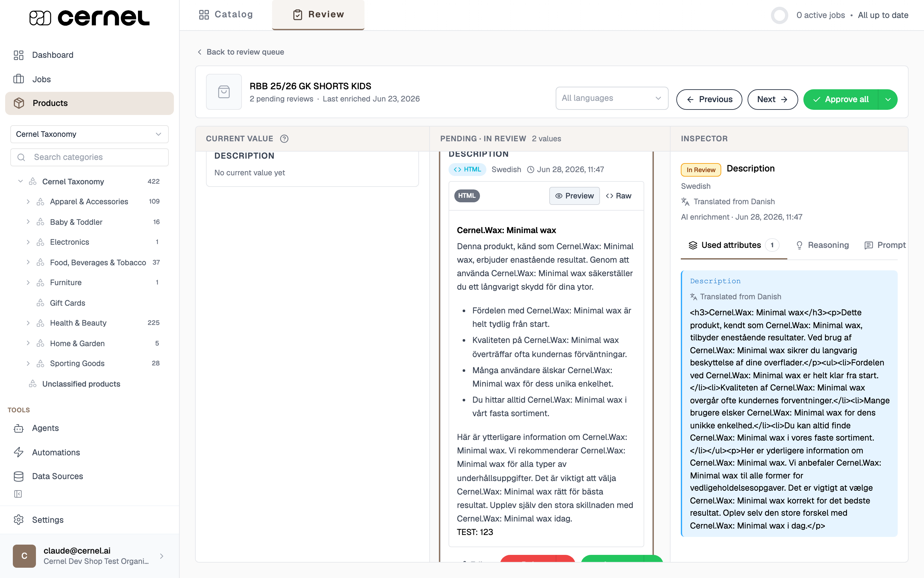Image resolution: width=924 pixels, height=578 pixels.
Task: Click the Inspector translate icon
Action: coord(685,201)
